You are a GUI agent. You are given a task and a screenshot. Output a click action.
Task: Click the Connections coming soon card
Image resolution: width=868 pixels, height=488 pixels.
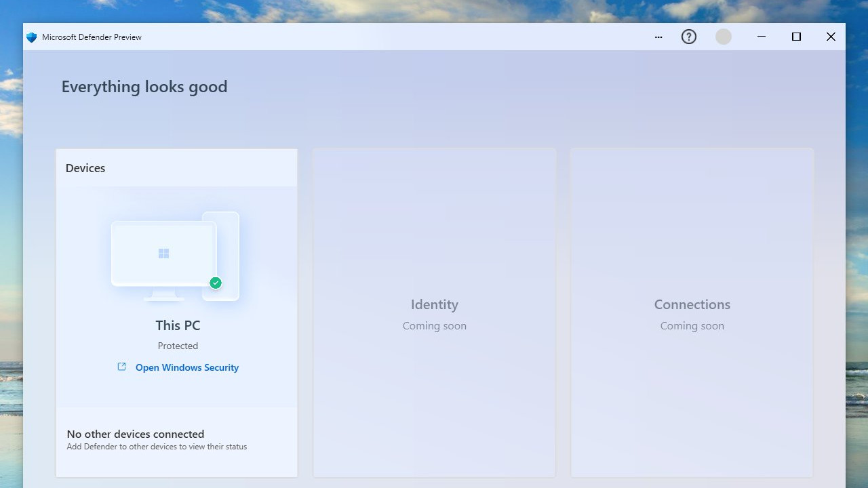click(692, 312)
